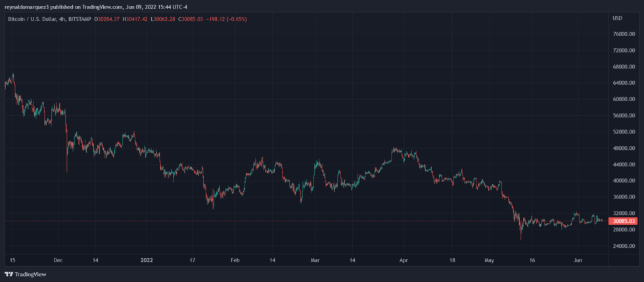Click the 2022 label on time axis
Image resolution: width=644 pixels, height=282 pixels.
pyautogui.click(x=147, y=260)
